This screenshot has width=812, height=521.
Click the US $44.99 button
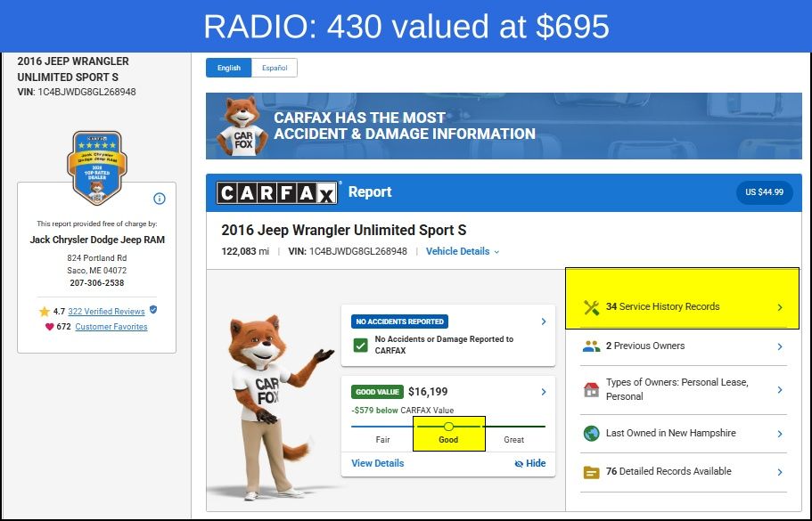pos(765,192)
